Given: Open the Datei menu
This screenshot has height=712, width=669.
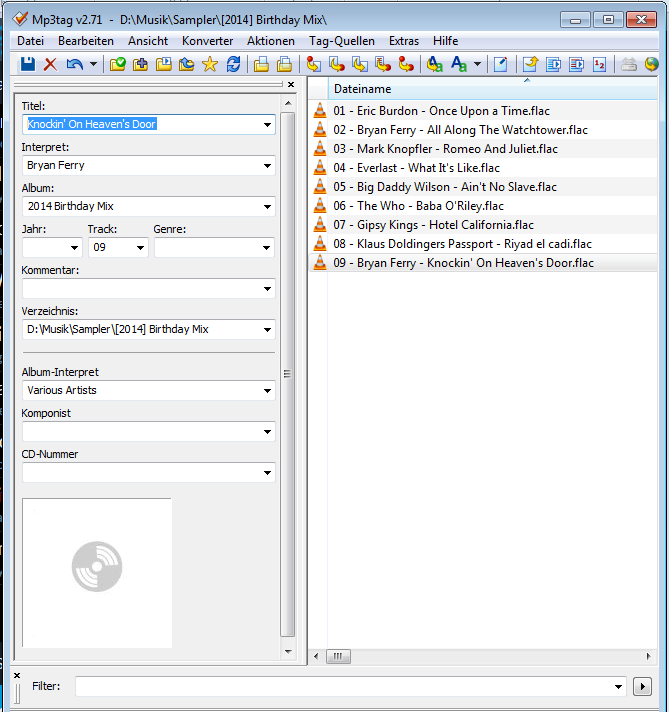Looking at the screenshot, I should (30, 41).
